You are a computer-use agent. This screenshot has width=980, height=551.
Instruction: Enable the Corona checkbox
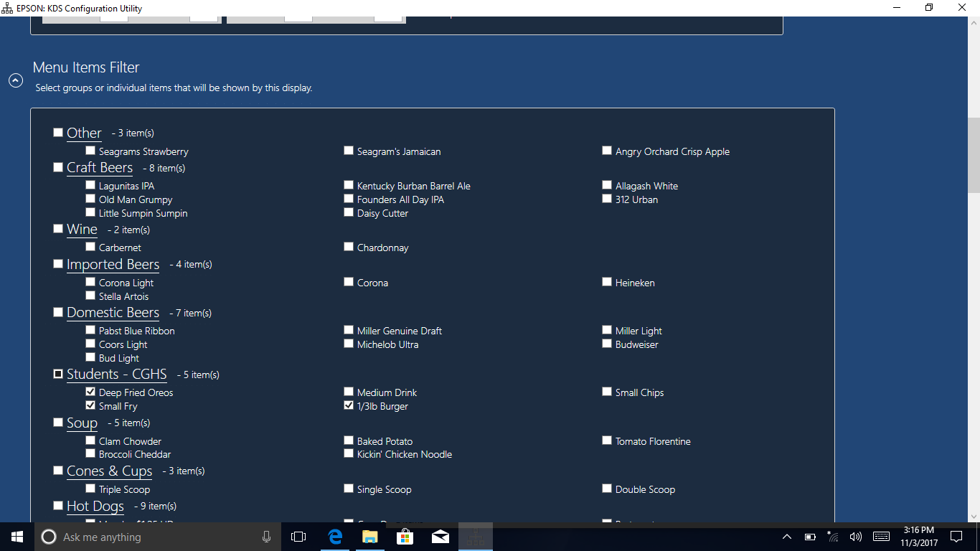pyautogui.click(x=349, y=281)
